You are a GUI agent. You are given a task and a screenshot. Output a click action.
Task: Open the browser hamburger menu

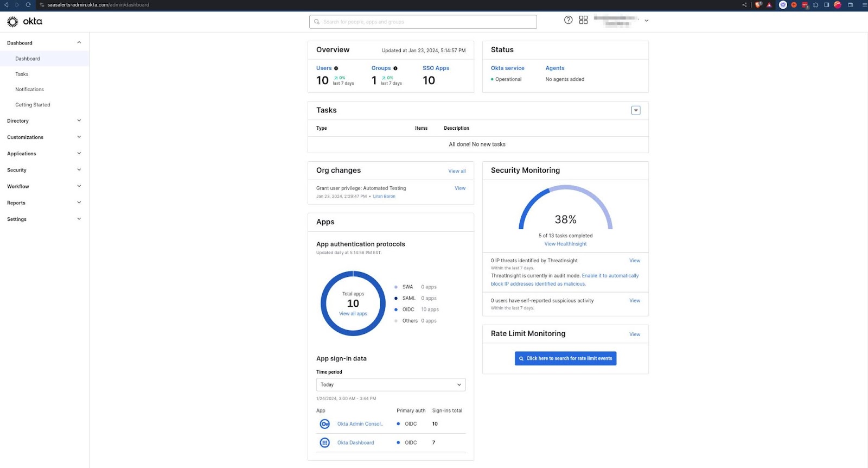(865, 5)
